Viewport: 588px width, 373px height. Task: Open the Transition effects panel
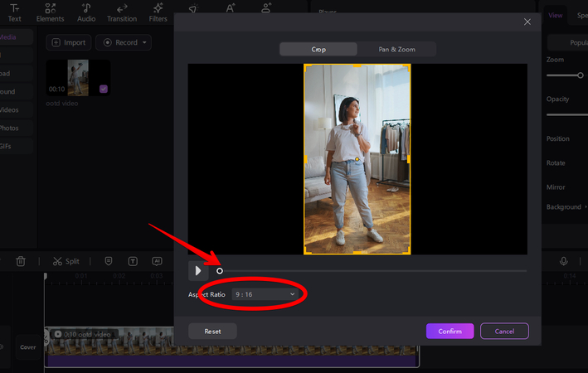point(122,12)
